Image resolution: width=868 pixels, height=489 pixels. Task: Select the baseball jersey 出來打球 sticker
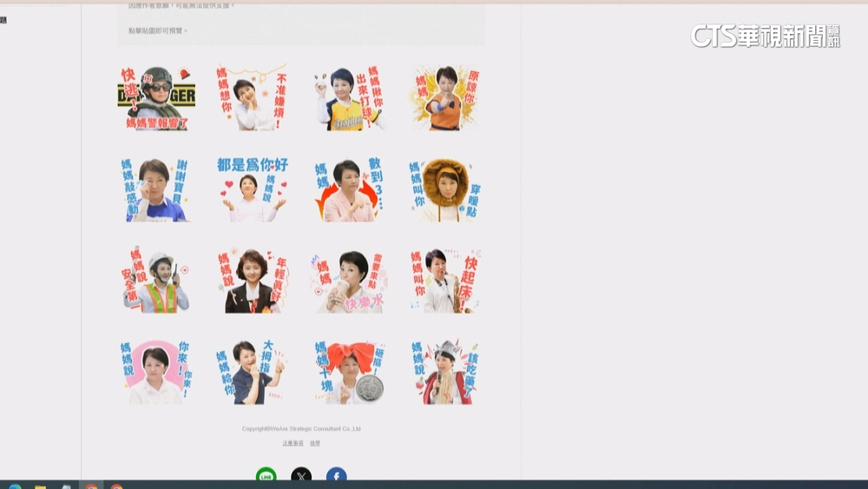348,98
